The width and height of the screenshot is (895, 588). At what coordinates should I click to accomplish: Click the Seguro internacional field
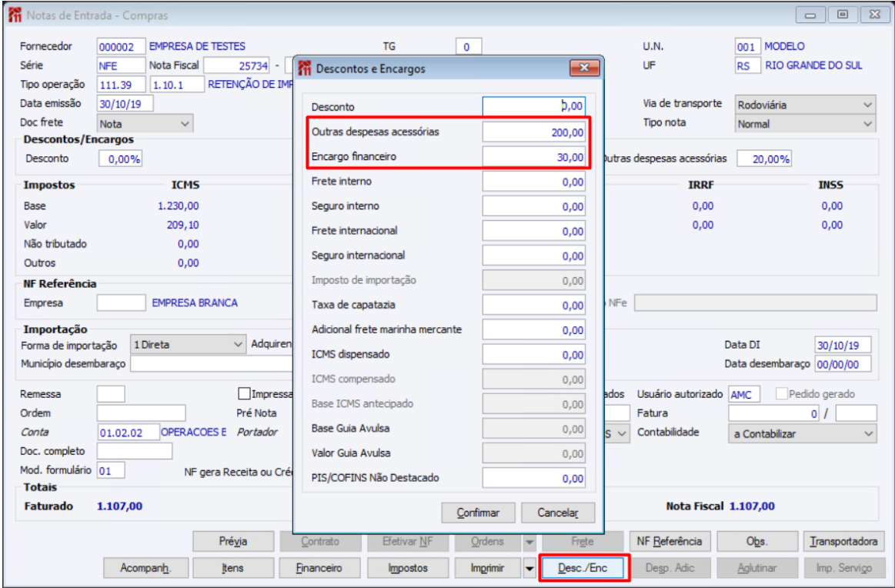point(533,256)
